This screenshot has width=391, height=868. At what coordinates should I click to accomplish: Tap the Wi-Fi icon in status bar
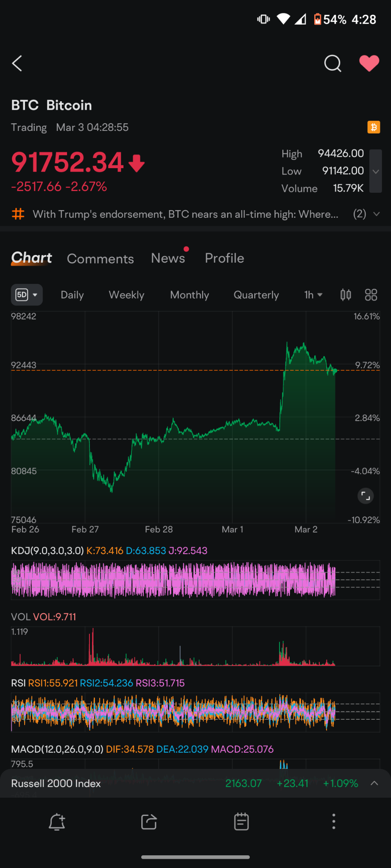283,19
